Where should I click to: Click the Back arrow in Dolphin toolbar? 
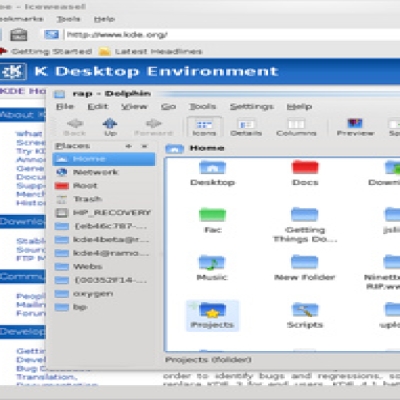[x=75, y=127]
